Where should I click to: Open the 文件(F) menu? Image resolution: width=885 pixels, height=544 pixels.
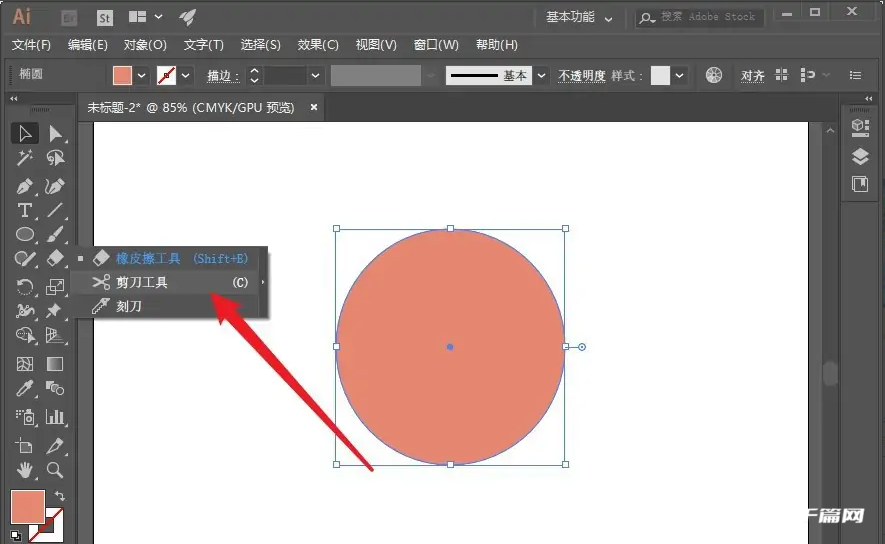coord(31,45)
